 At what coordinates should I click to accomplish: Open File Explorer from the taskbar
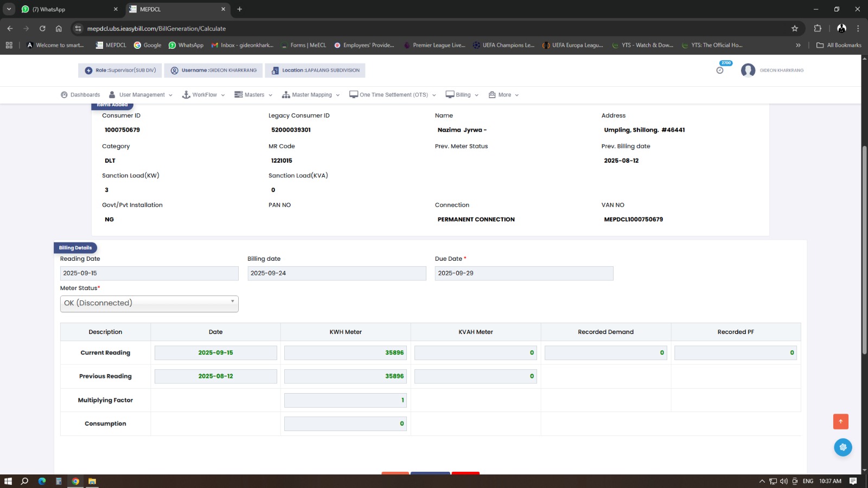click(92, 481)
